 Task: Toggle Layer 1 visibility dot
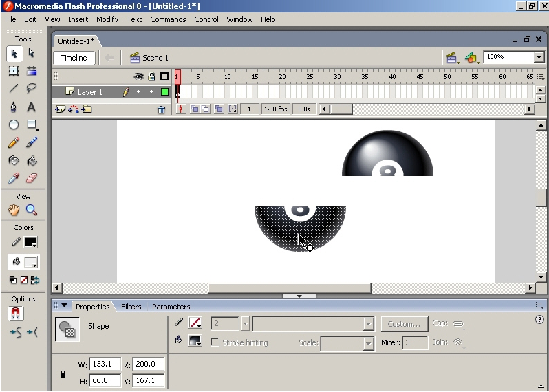pos(138,91)
